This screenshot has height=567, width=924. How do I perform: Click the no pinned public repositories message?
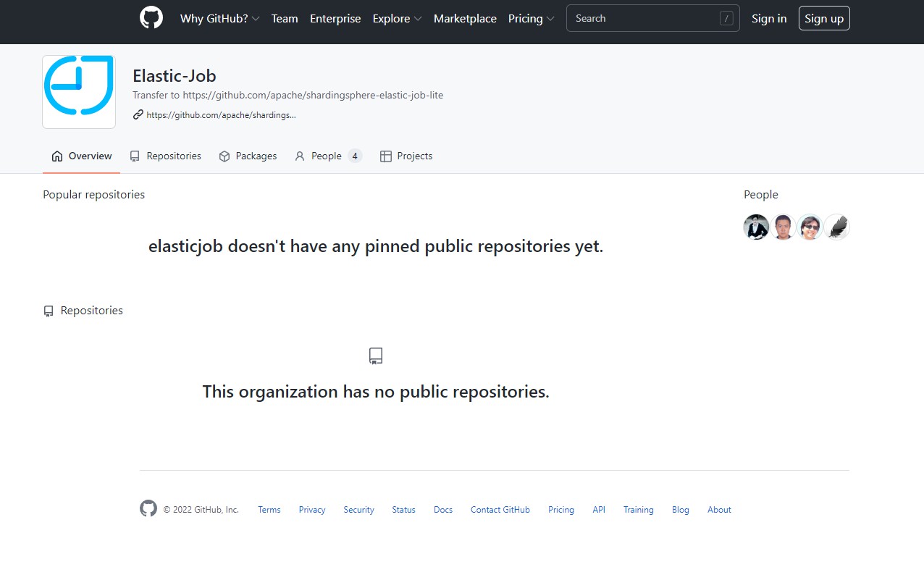click(376, 246)
